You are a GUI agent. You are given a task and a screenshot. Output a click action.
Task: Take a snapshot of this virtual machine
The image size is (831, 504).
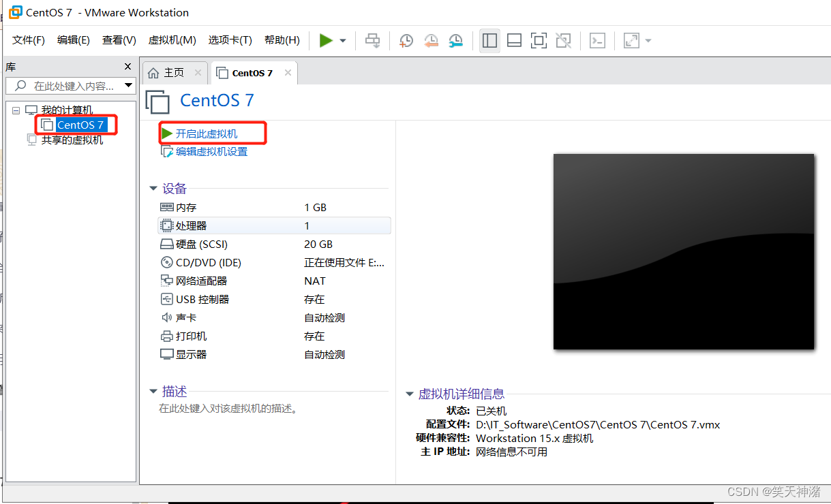[x=406, y=41]
